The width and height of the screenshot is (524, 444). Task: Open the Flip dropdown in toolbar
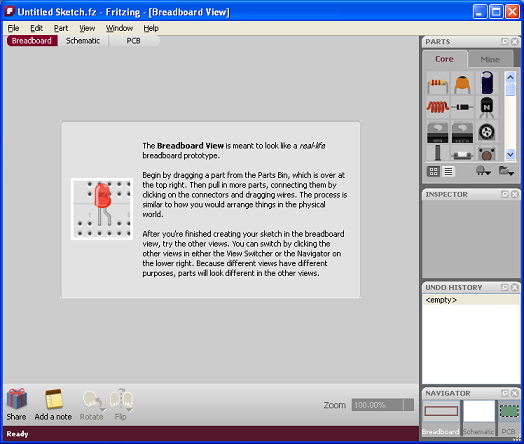[x=130, y=410]
